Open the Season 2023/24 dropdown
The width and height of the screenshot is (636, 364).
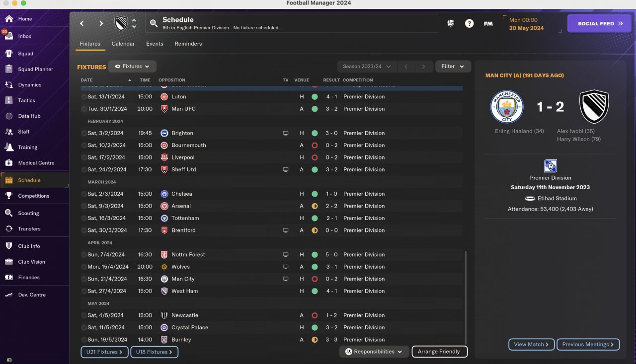click(x=367, y=67)
